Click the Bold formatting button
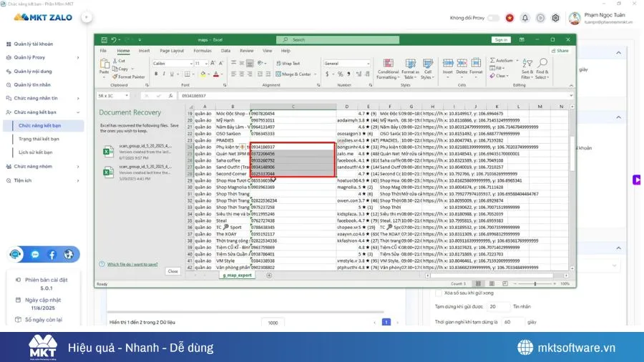This screenshot has width=644, height=362. (155, 74)
